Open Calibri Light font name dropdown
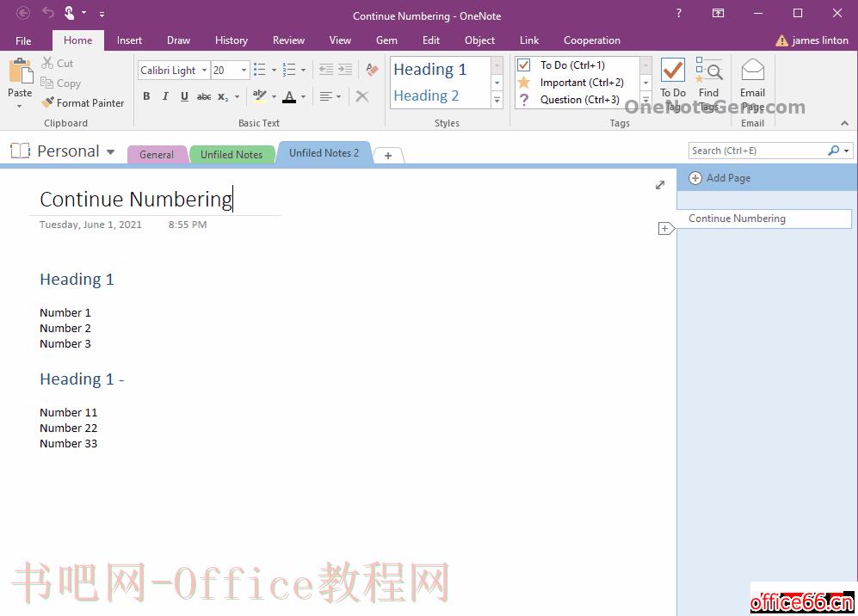Image resolution: width=858 pixels, height=616 pixels. point(204,70)
